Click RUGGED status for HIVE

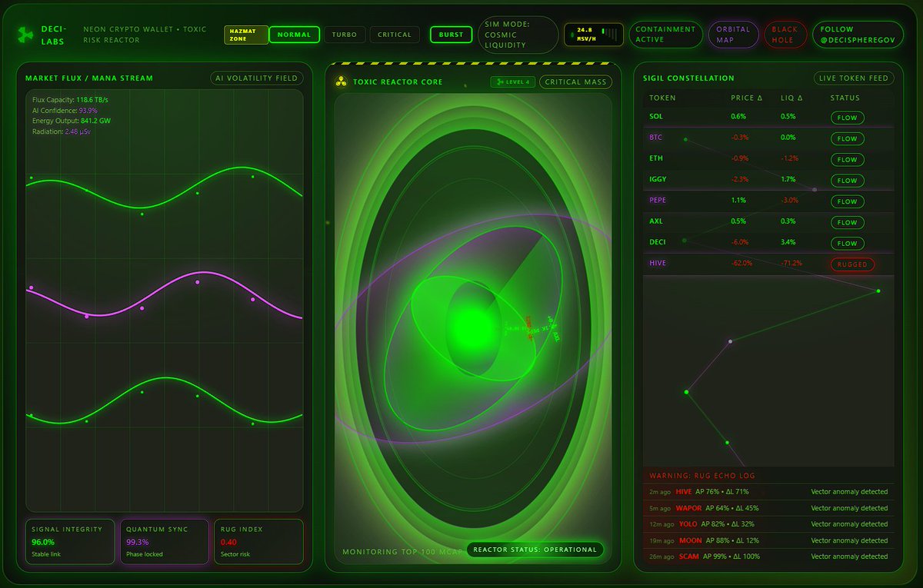852,264
